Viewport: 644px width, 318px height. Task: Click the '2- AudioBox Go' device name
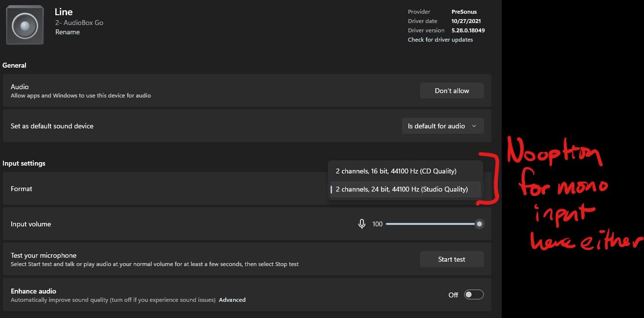coord(79,23)
